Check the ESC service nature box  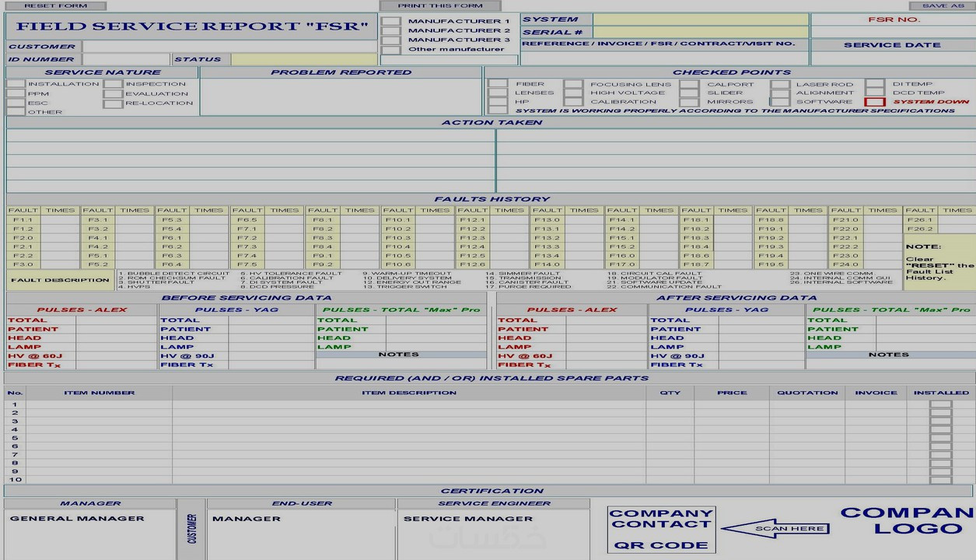(16, 103)
